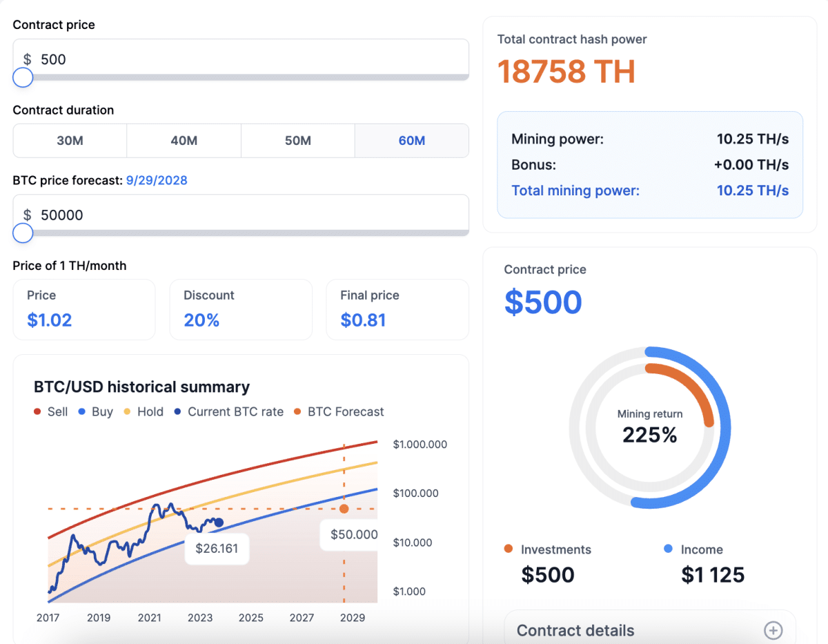The height and width of the screenshot is (644, 828).
Task: Toggle the Sell legend marker
Action: tap(38, 412)
